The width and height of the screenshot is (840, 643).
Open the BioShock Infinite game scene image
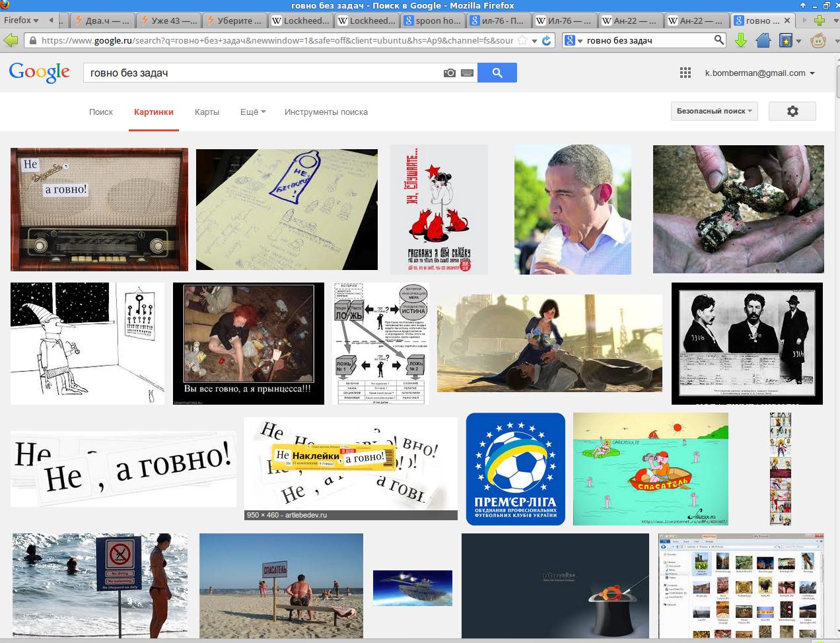click(x=549, y=343)
